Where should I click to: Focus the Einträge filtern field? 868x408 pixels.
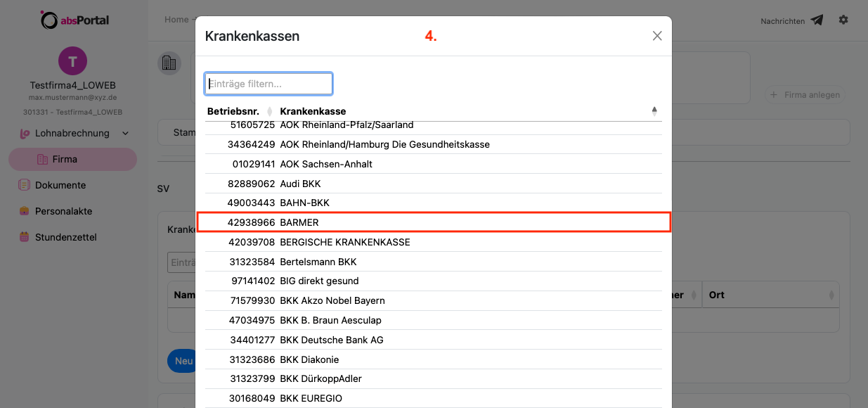tap(268, 84)
